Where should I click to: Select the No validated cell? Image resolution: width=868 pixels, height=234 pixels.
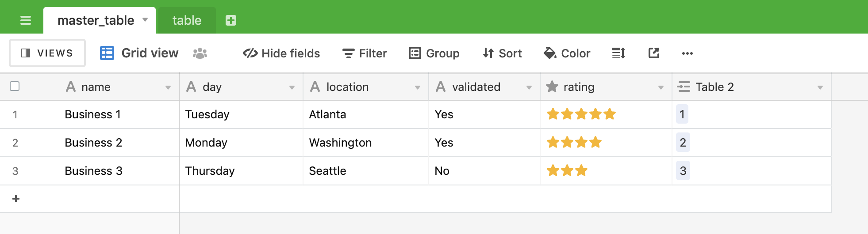point(484,171)
